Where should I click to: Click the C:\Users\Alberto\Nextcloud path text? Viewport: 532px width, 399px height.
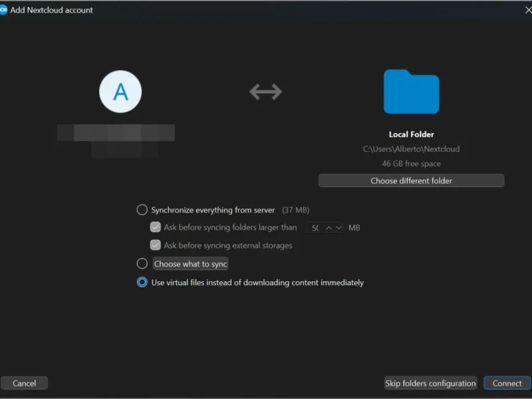[x=411, y=149]
